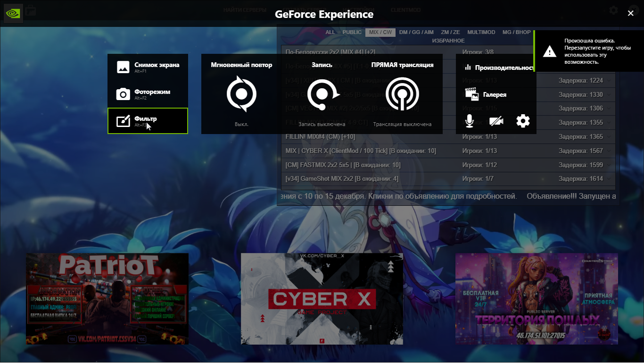Select the ALL server tab
The width and height of the screenshot is (644, 363).
(330, 32)
